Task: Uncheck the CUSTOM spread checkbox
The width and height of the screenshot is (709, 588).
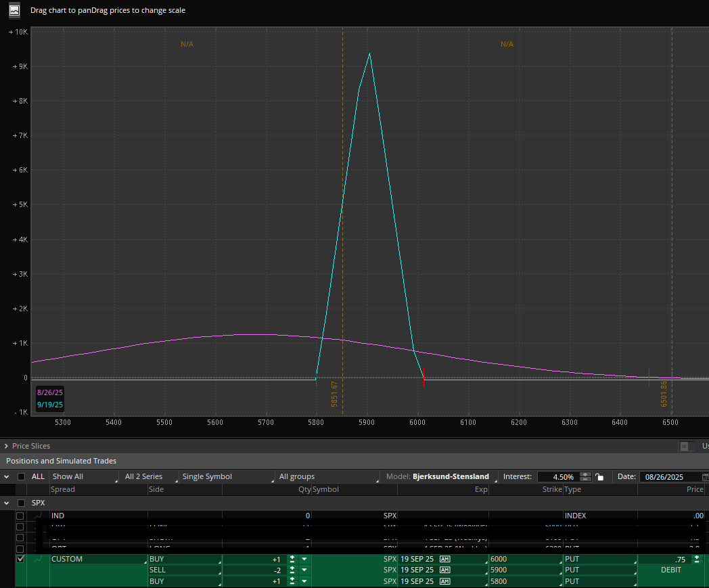Action: [x=20, y=559]
